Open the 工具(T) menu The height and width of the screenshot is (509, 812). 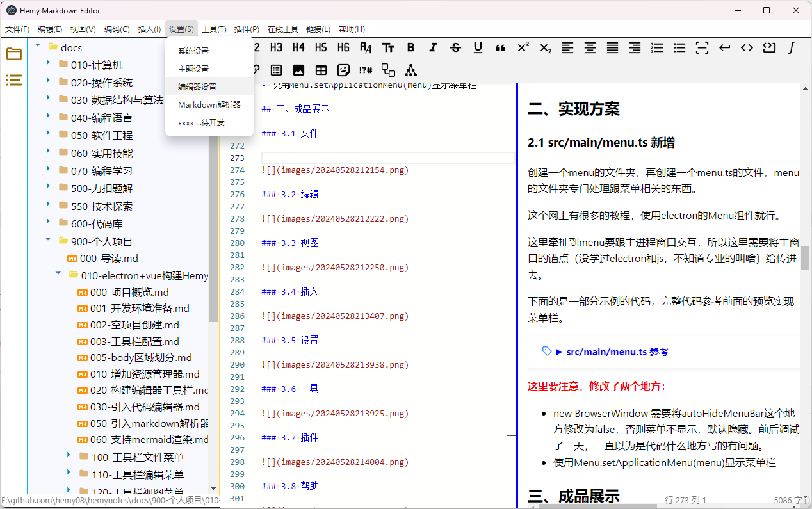214,29
